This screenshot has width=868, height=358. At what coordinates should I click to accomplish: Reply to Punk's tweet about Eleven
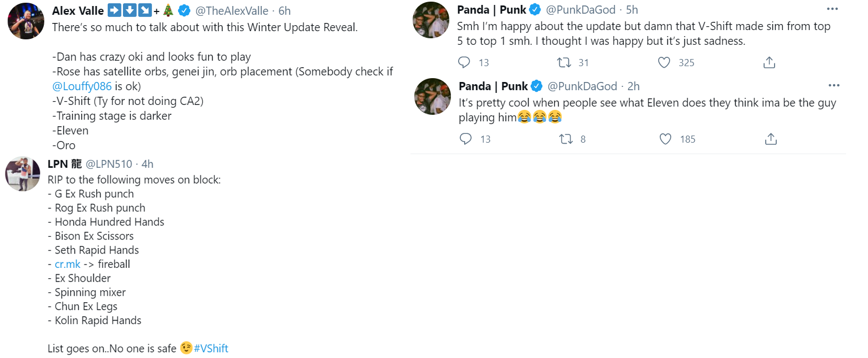tap(466, 139)
